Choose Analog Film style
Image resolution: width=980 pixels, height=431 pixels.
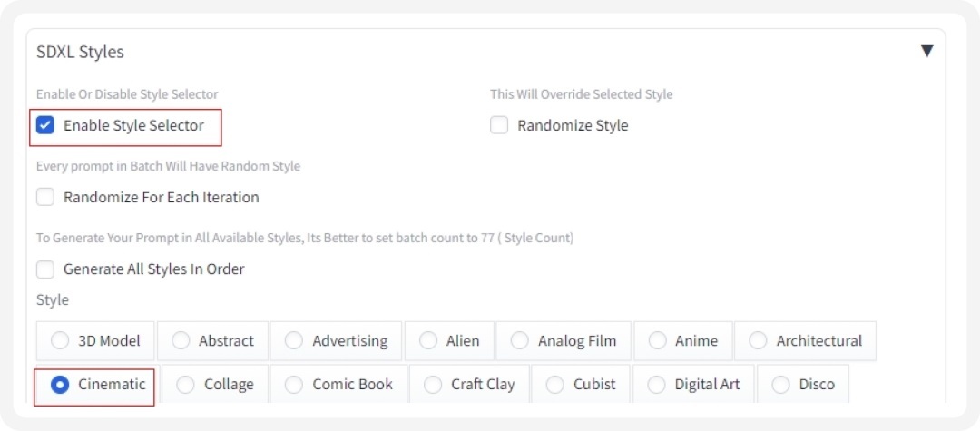(x=520, y=341)
